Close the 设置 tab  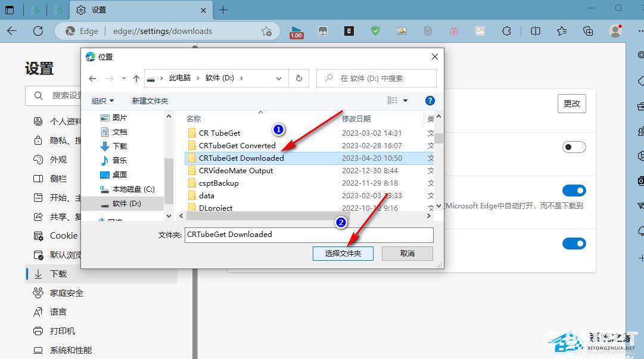tap(203, 10)
